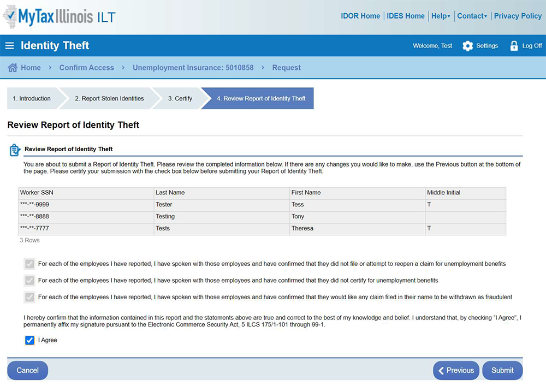This screenshot has height=392, width=546.
Task: Select the SSN ending in 9999
Action: click(x=86, y=205)
